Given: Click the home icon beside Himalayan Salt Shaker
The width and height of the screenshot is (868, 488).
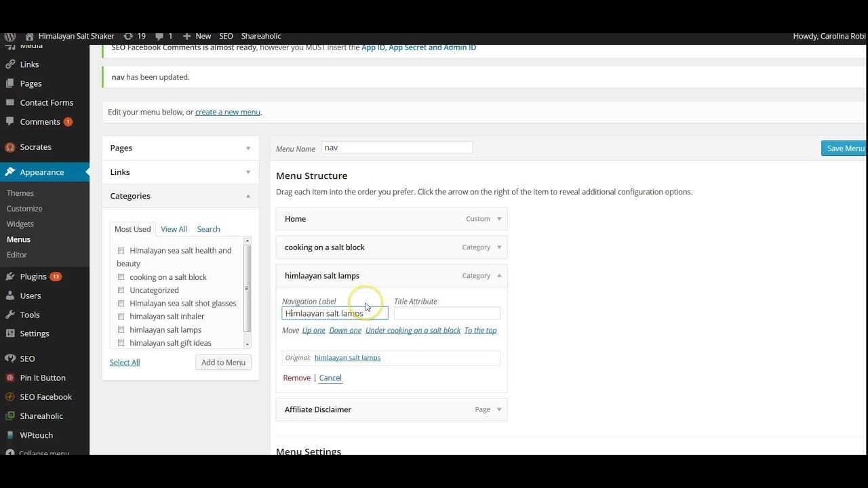Looking at the screenshot, I should 29,36.
